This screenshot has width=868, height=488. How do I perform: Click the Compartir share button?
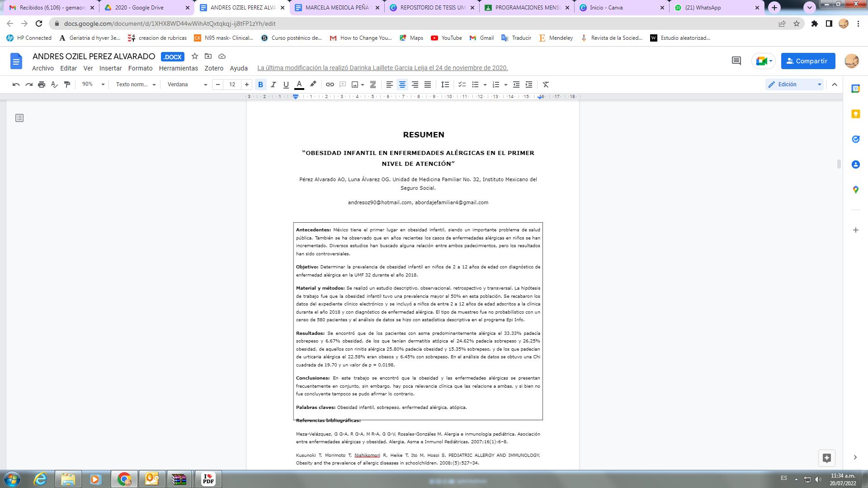pos(808,61)
